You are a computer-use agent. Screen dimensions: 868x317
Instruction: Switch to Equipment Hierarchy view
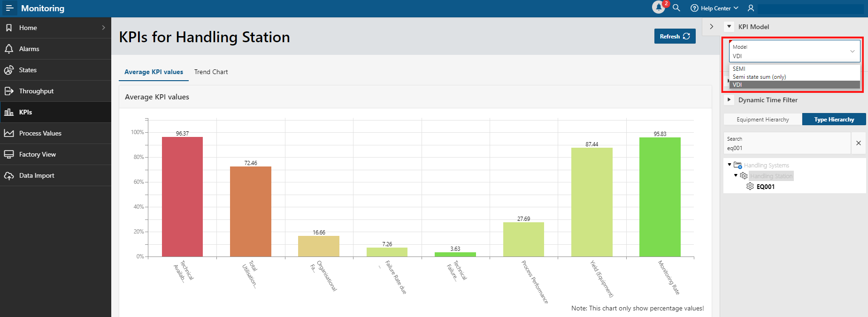762,120
